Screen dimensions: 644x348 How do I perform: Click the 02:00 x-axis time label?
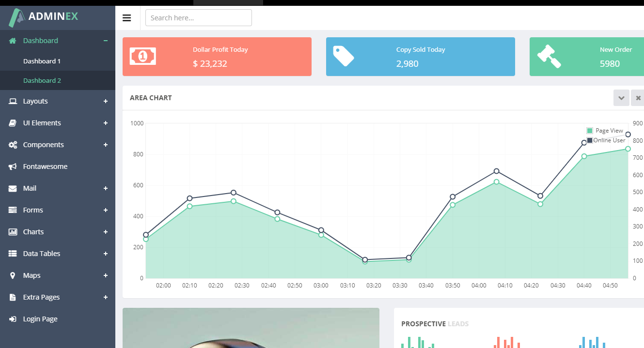pyautogui.click(x=163, y=286)
